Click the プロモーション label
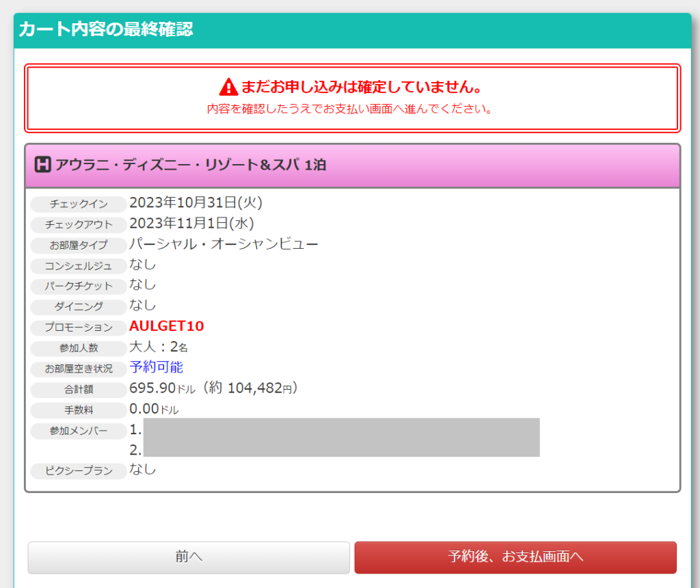 click(x=79, y=328)
